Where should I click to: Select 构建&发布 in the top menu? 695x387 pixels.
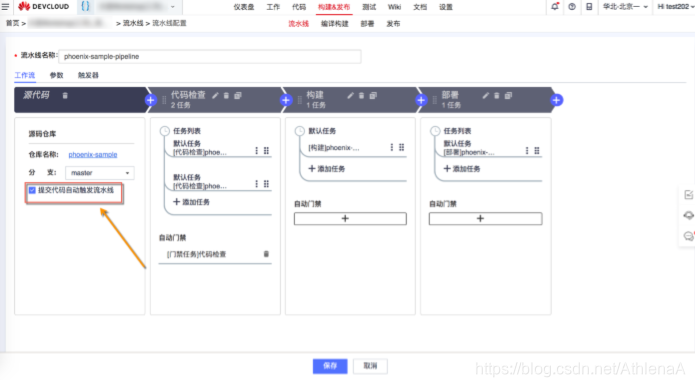[334, 7]
